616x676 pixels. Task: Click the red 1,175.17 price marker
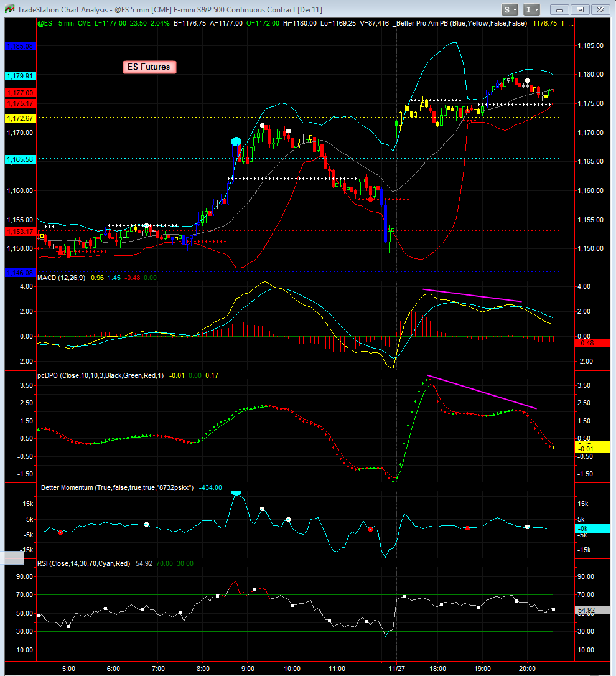(x=21, y=103)
